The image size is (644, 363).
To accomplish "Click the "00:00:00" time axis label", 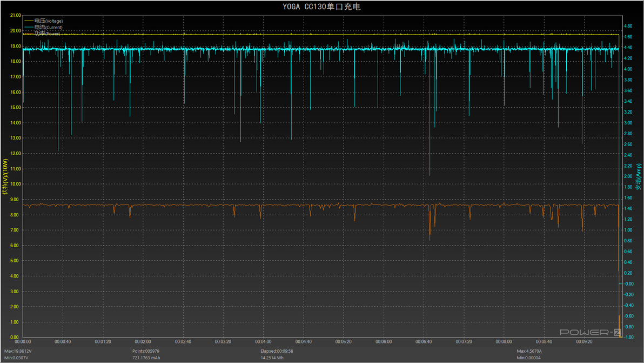I will click(23, 341).
